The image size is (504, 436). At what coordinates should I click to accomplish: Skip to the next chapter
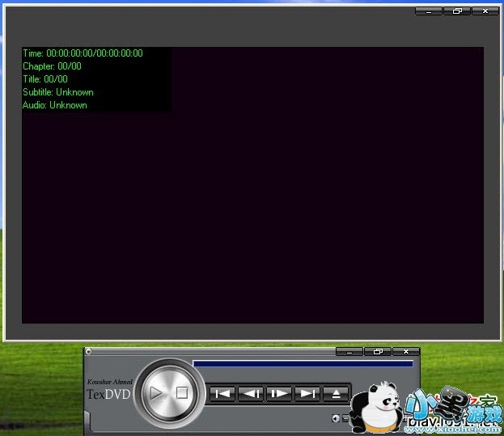[307, 394]
